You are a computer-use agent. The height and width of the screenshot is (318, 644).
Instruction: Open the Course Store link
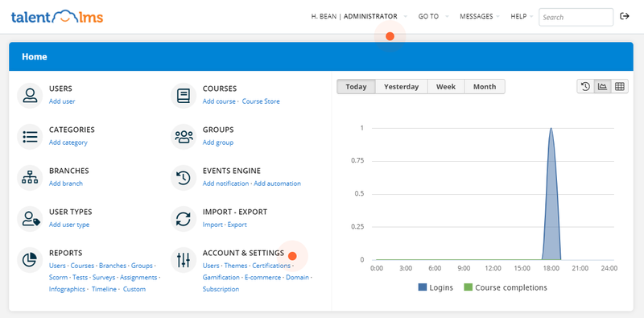coord(261,101)
